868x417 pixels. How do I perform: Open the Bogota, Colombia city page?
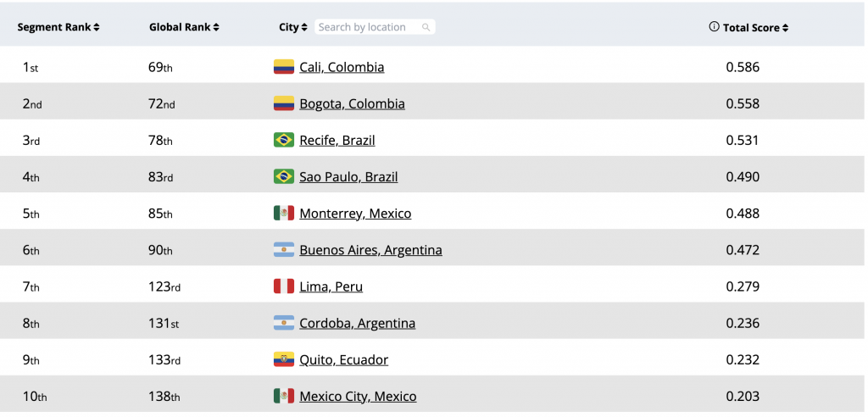click(352, 103)
